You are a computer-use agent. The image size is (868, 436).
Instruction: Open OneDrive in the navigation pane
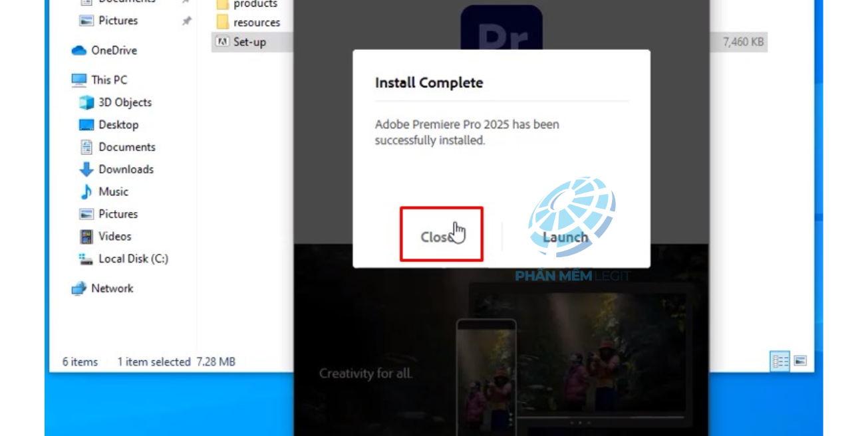pyautogui.click(x=114, y=51)
